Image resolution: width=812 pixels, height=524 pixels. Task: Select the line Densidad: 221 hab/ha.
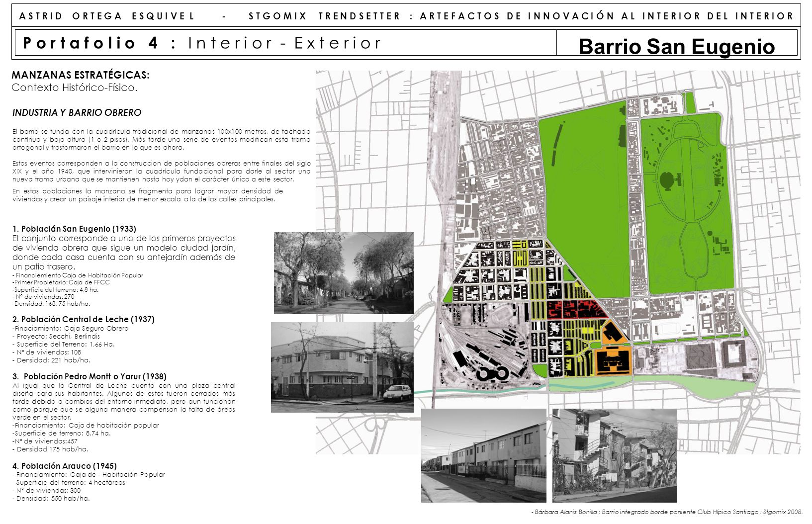52,360
